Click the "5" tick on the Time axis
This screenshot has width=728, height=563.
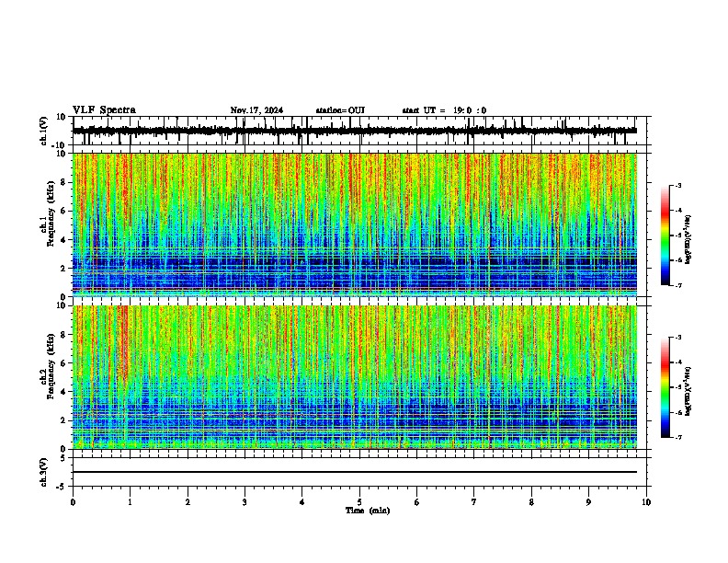tap(359, 502)
